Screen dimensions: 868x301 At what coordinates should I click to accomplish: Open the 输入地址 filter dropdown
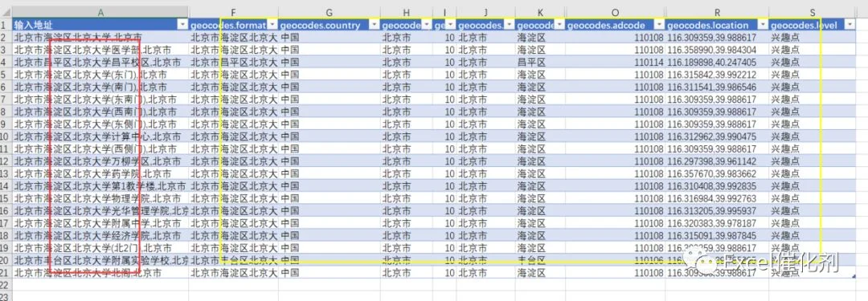182,26
